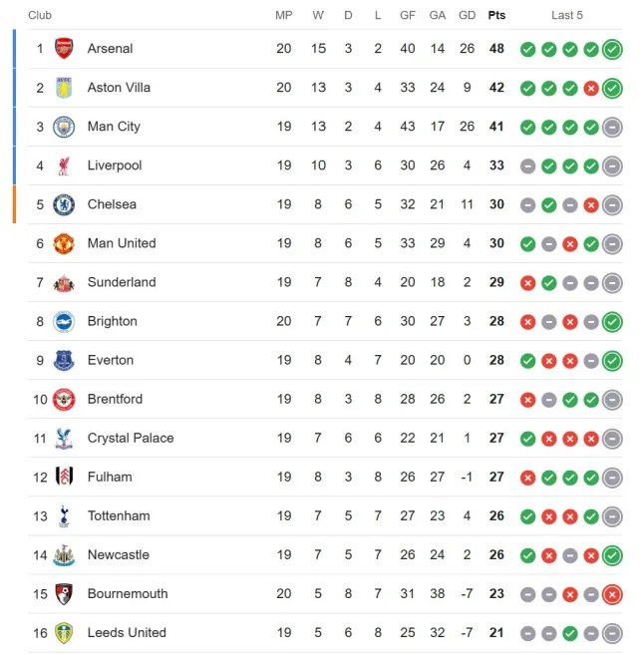The width and height of the screenshot is (644, 655).
Task: Click the Leeds United team name
Action: tap(127, 632)
